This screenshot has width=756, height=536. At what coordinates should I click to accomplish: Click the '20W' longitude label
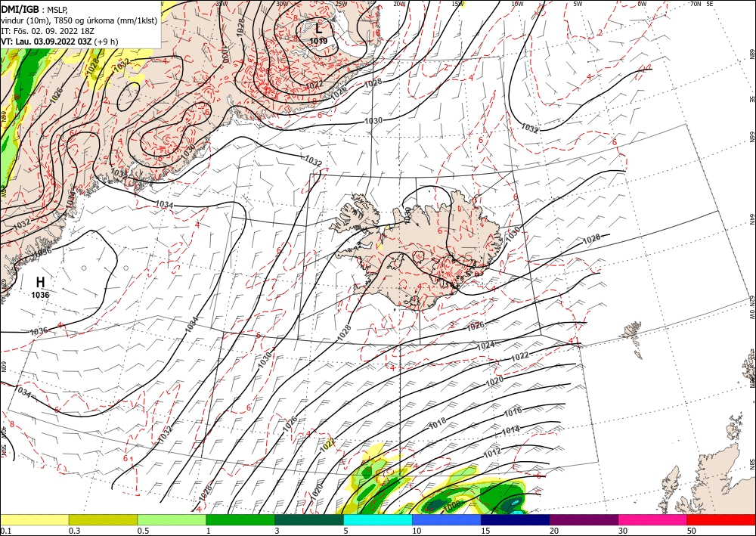pos(399,4)
